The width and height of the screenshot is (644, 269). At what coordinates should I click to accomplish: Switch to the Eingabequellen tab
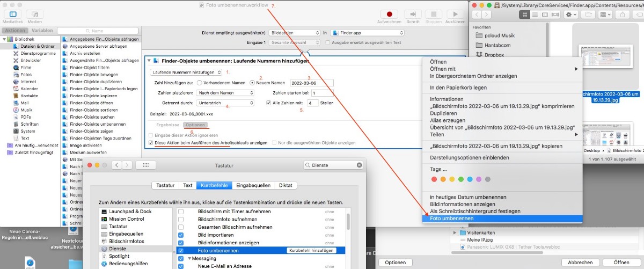point(253,185)
